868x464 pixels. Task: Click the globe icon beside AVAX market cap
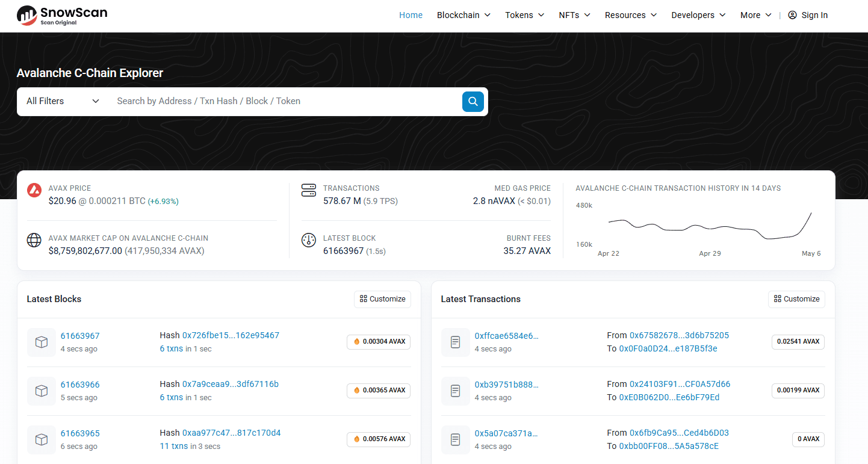point(34,240)
